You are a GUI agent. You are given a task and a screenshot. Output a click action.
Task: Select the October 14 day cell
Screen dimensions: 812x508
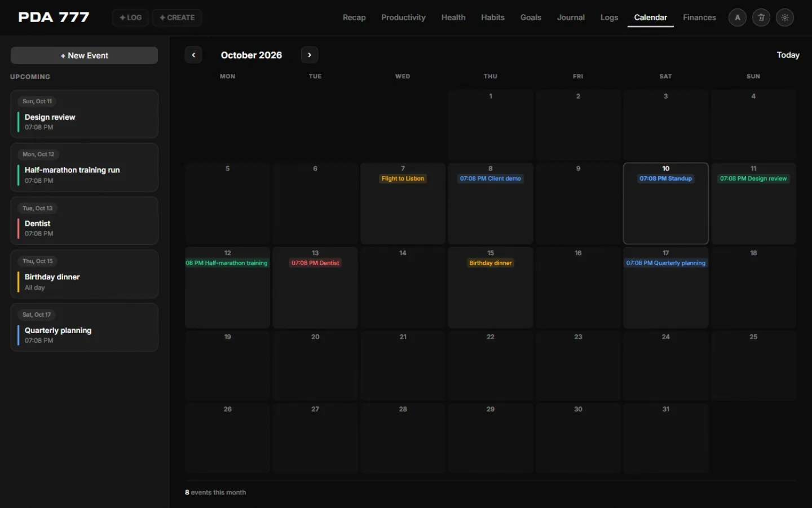[403, 287]
